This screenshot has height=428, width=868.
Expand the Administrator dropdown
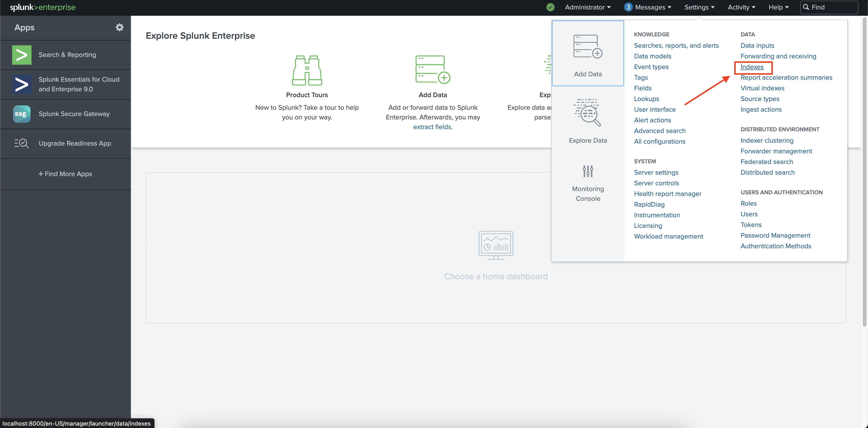click(587, 7)
